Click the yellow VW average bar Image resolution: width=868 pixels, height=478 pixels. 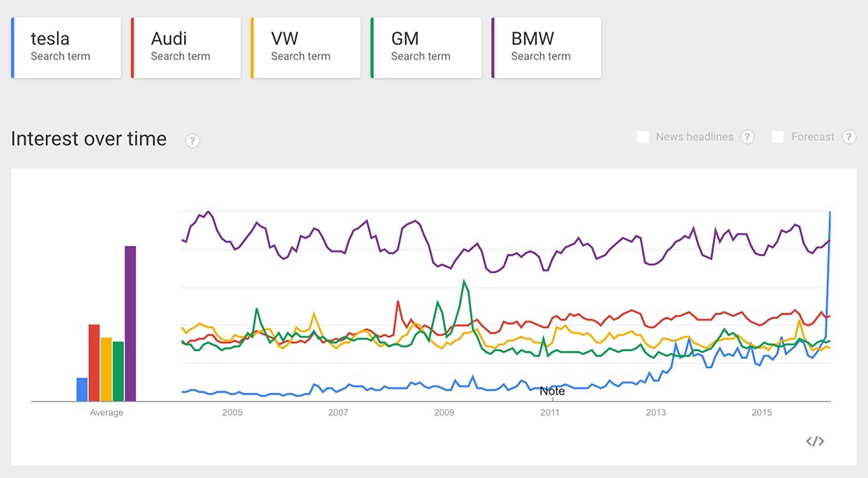pos(106,370)
